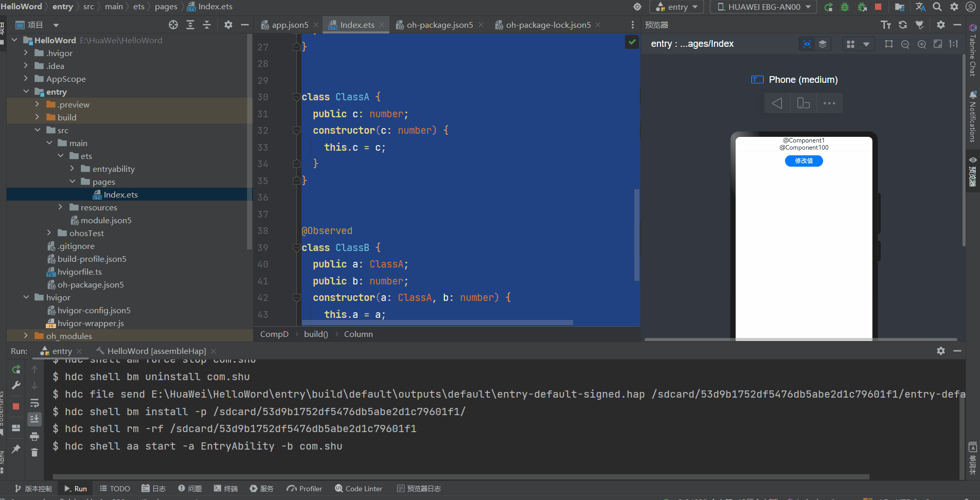The height and width of the screenshot is (500, 980).
Task: Toggle component layers view in previewer
Action: point(823,44)
